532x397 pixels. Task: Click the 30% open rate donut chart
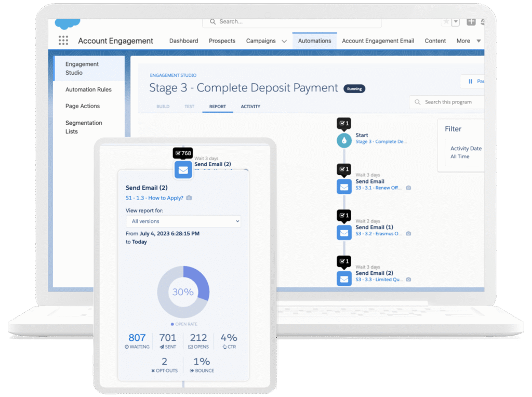(x=183, y=292)
